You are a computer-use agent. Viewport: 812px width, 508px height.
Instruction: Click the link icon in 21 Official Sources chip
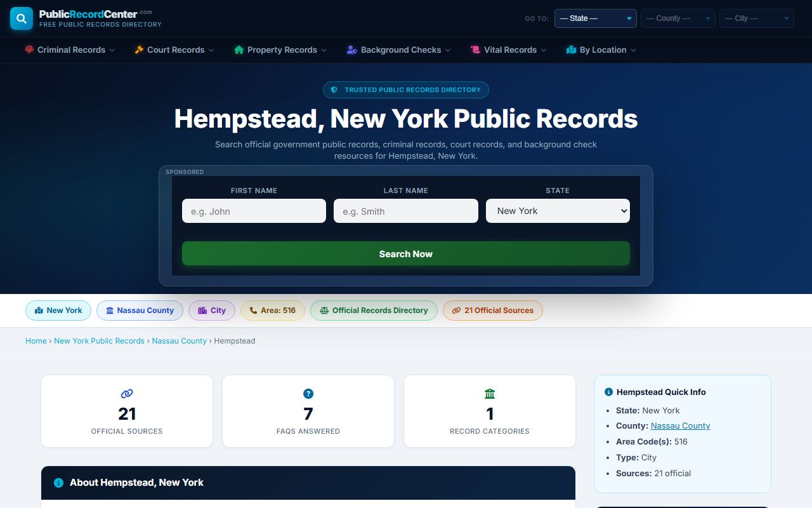coord(456,311)
